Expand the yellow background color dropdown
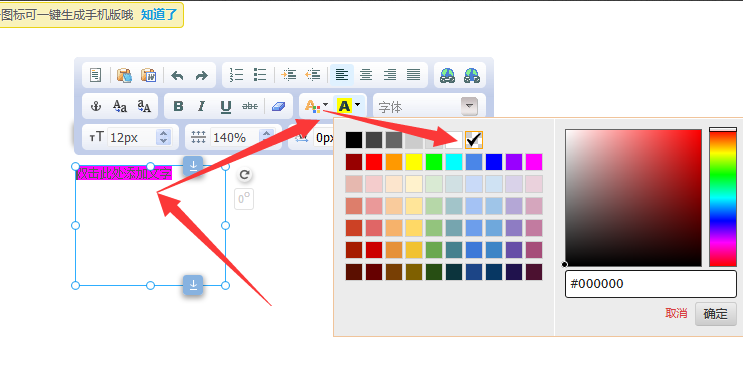This screenshot has height=389, width=743. 358,105
